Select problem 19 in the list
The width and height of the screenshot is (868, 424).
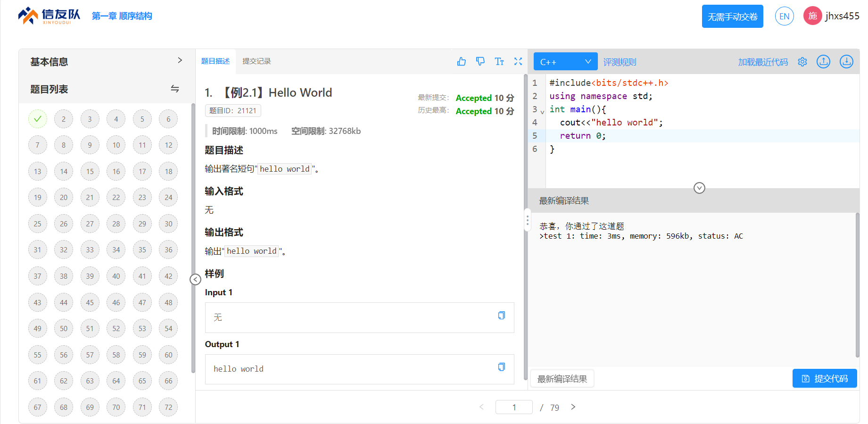38,197
